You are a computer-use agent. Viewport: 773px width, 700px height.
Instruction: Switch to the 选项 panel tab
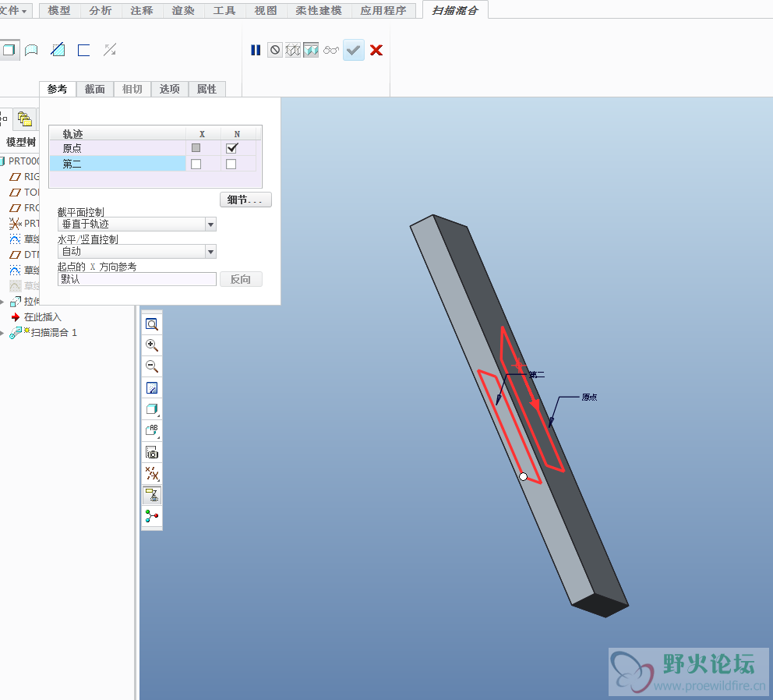[x=170, y=89]
